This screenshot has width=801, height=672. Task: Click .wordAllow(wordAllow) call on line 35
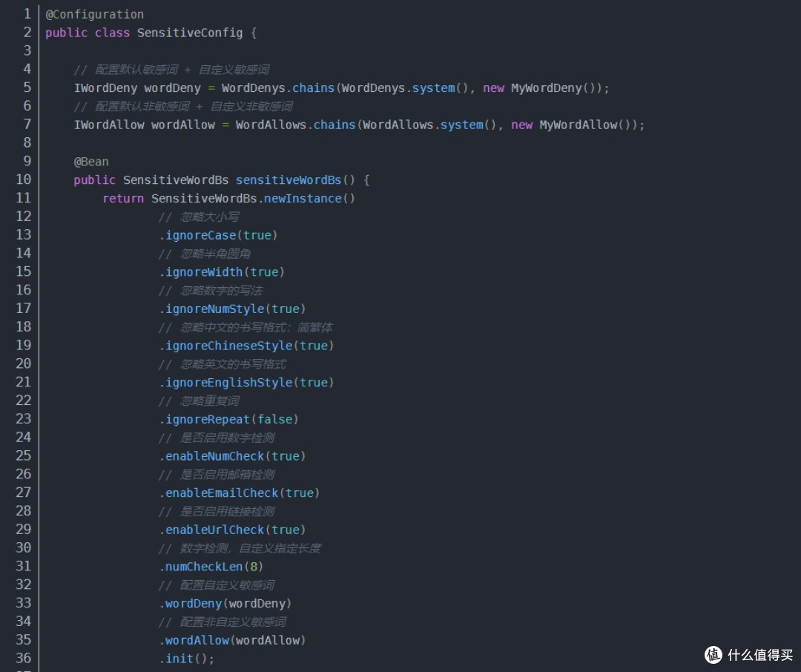tap(232, 640)
